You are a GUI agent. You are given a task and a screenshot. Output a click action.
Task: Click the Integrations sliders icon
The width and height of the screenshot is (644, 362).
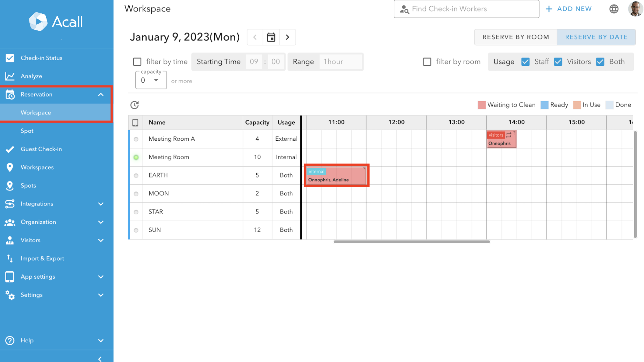click(x=10, y=204)
